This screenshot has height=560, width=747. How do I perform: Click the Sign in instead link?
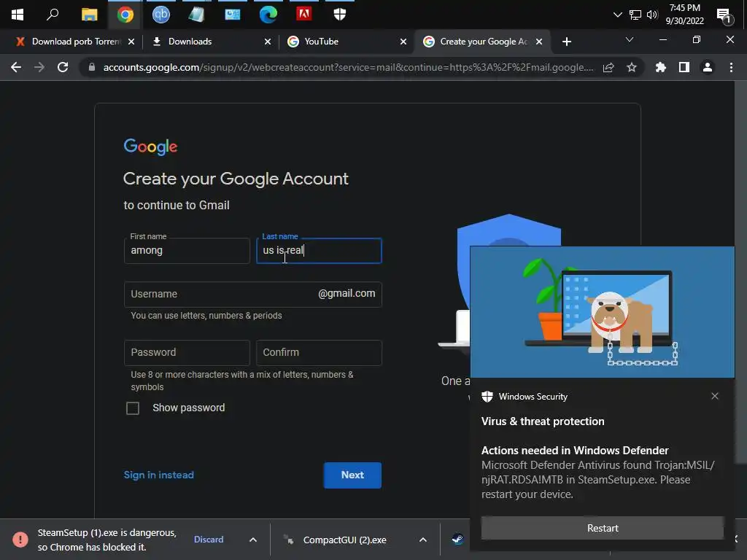(158, 475)
